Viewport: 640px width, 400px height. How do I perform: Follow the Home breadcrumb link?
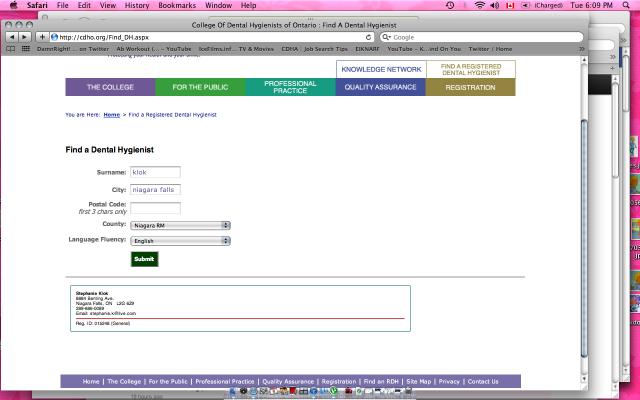[x=111, y=115]
